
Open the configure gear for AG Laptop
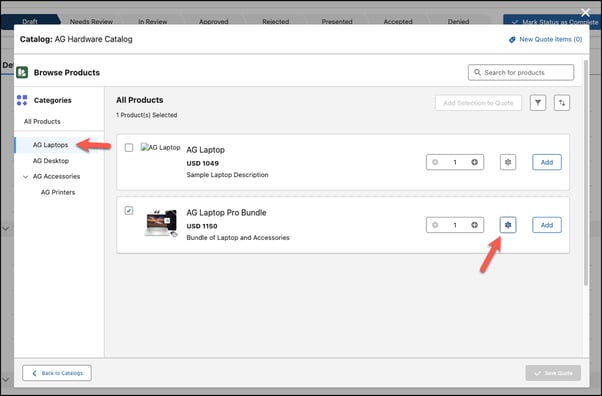[x=508, y=162]
